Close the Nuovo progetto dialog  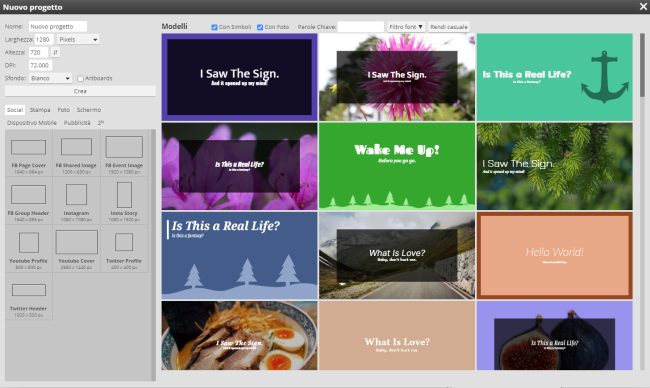pos(643,7)
